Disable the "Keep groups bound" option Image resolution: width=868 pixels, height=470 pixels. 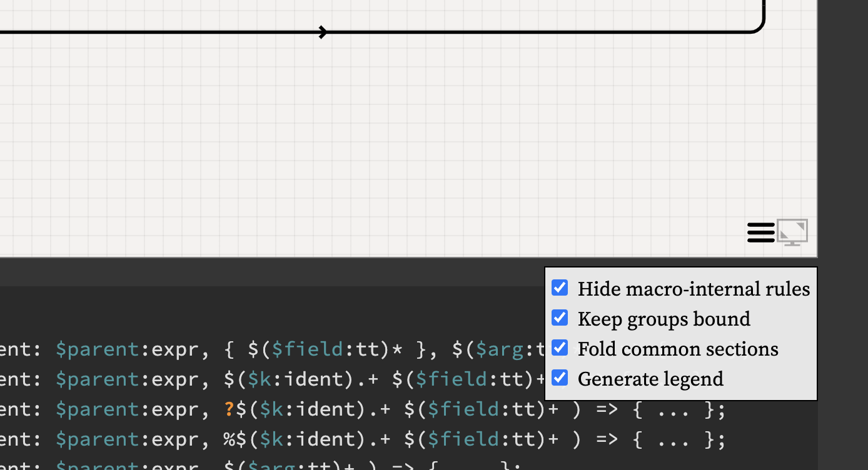pyautogui.click(x=559, y=317)
